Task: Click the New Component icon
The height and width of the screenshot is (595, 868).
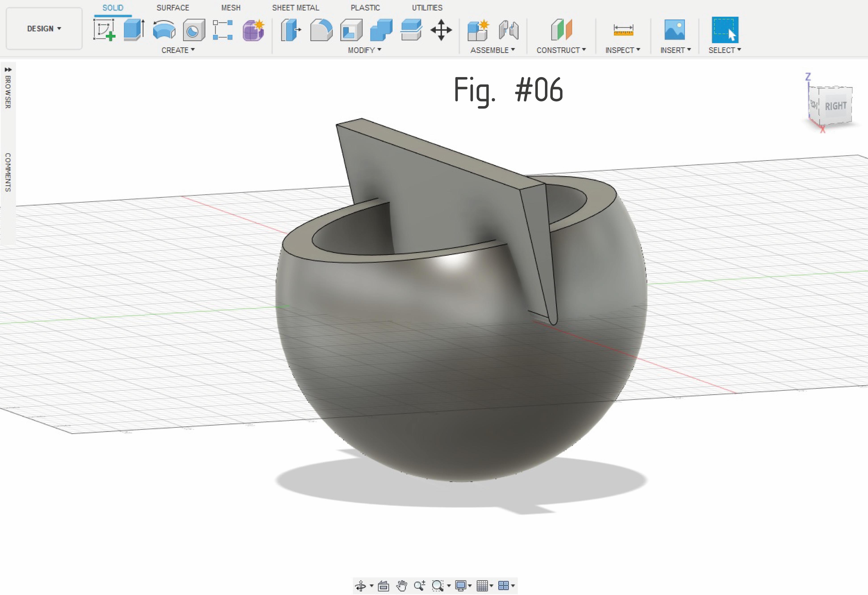Action: 478,30
